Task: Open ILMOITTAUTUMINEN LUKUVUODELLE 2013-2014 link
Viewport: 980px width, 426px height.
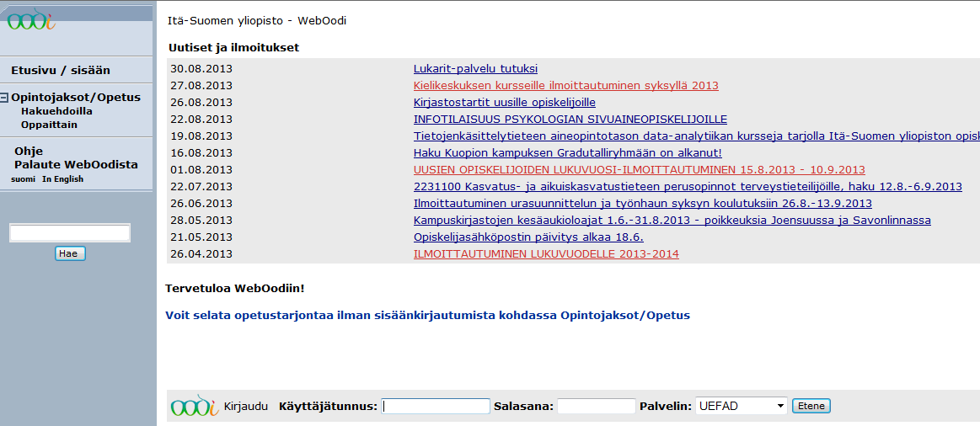Action: (546, 254)
